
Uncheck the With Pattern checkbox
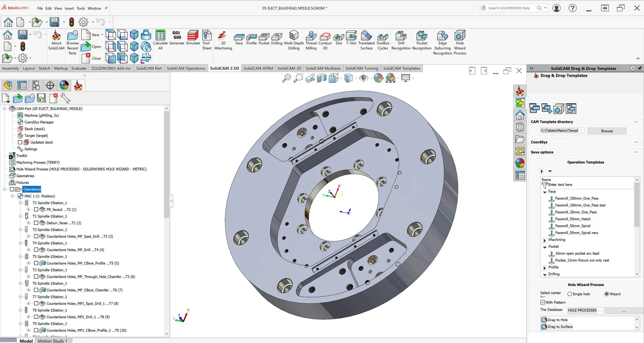pos(543,302)
